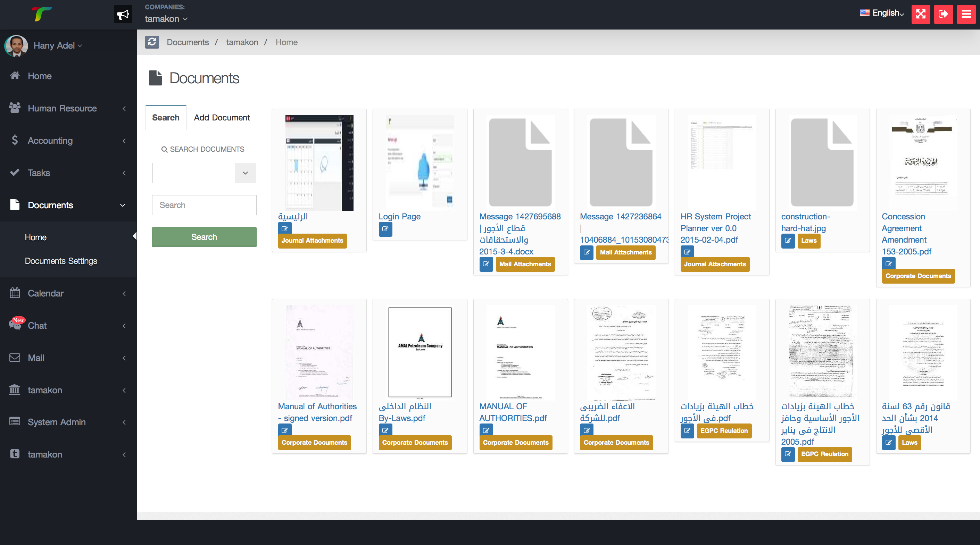Open the search documents category dropdown arrow
Screen dimensions: 980x545
pos(245,173)
